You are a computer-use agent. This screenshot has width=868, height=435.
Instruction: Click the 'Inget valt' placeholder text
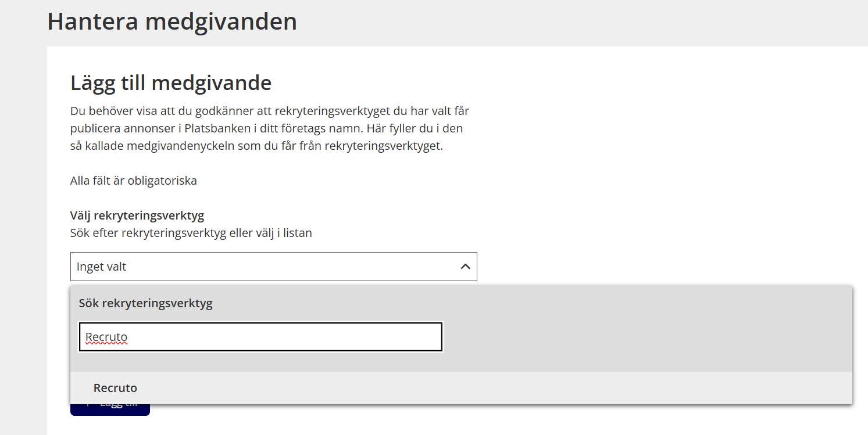click(102, 267)
